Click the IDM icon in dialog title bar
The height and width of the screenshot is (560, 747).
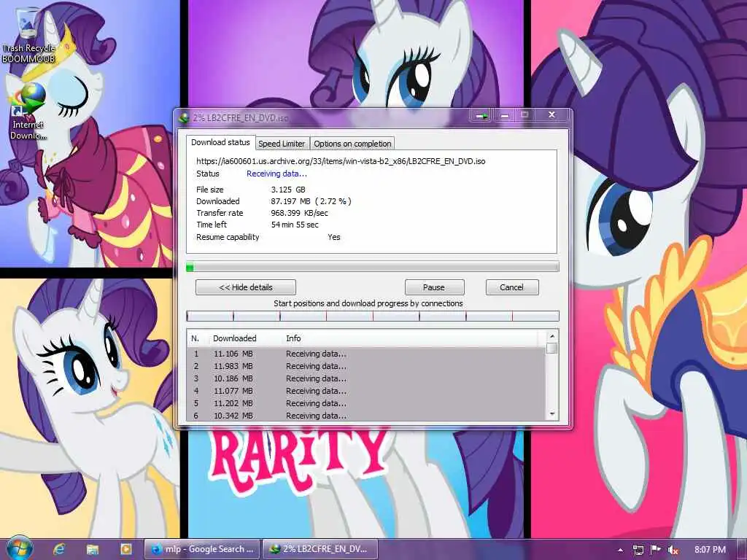[x=184, y=117]
